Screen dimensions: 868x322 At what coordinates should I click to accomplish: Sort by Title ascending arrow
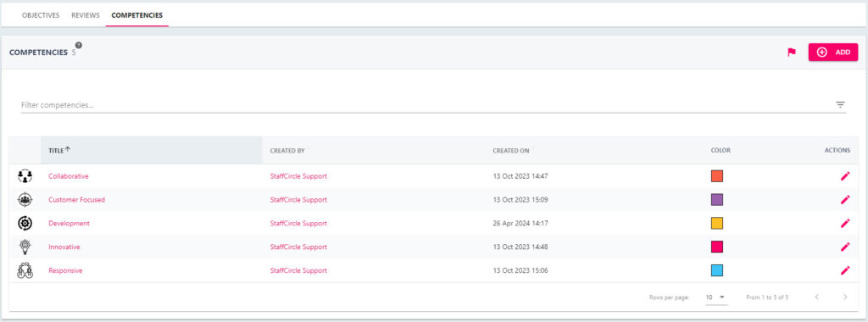tap(68, 149)
